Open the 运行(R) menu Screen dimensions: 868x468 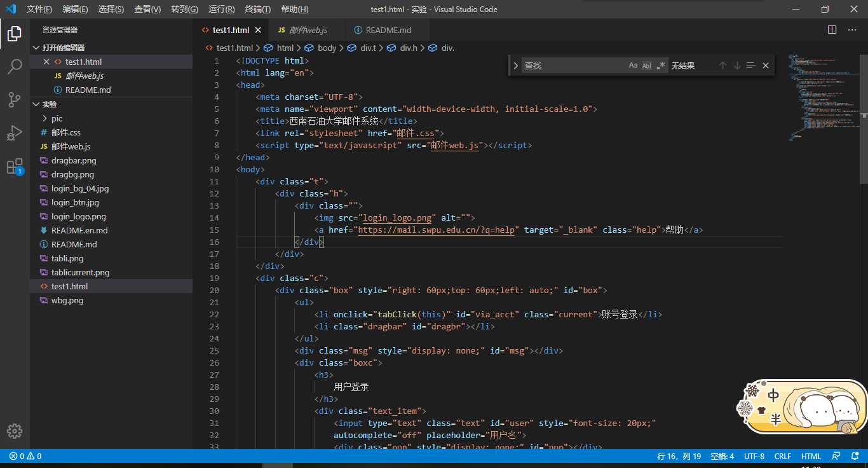[221, 9]
